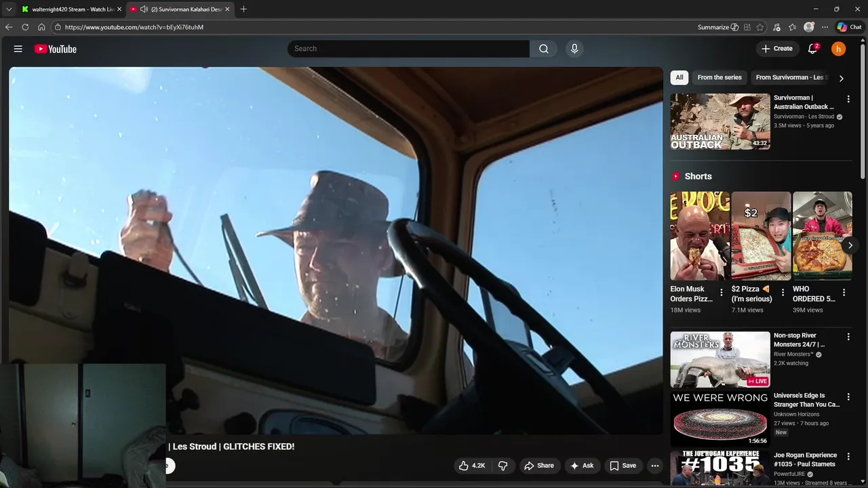Select the From the series chip
The width and height of the screenshot is (868, 488).
pos(719,77)
